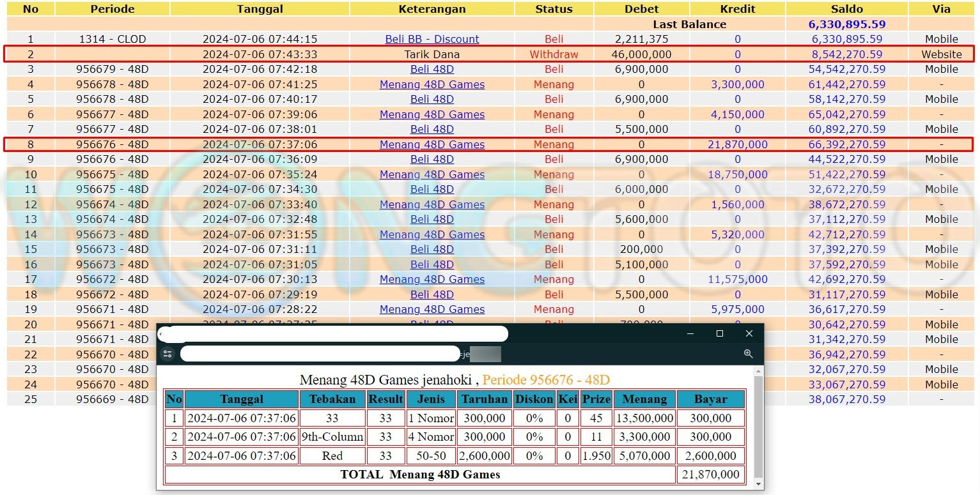Open Menang 48D Games link in row 10
Image resolution: width=980 pixels, height=495 pixels.
point(432,174)
